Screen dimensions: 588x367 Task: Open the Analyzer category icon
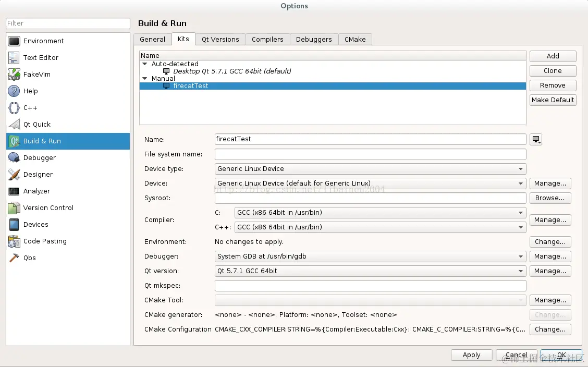[x=14, y=191]
